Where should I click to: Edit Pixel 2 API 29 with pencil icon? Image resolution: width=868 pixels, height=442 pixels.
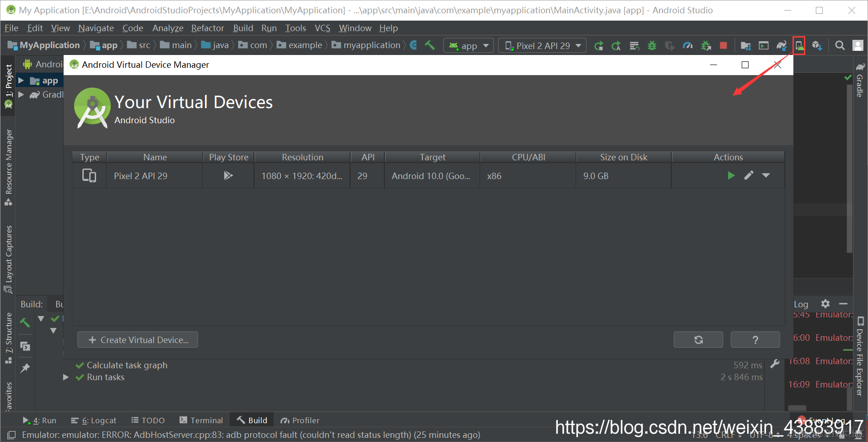[x=749, y=175]
